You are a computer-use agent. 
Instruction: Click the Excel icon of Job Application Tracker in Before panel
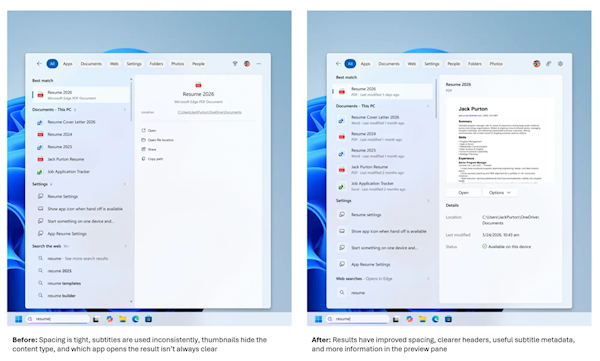click(x=40, y=172)
